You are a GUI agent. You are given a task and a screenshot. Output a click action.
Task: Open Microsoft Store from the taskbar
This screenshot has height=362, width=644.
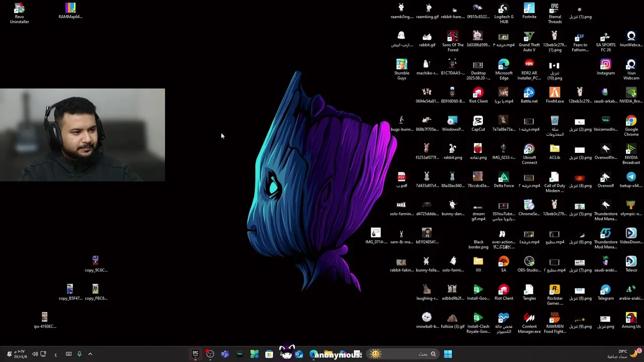pos(269,354)
